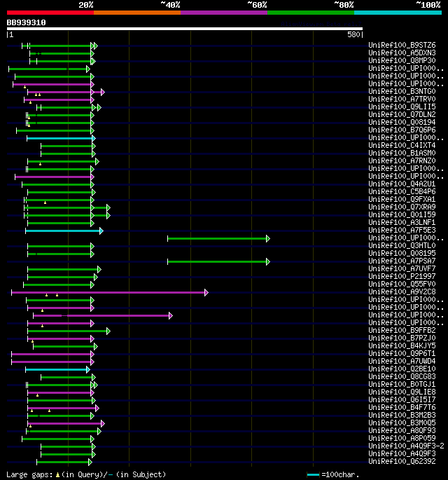The image size is (448, 480).
Task: Select the UniRef100_B4F7T6 label
Action: 402,407
